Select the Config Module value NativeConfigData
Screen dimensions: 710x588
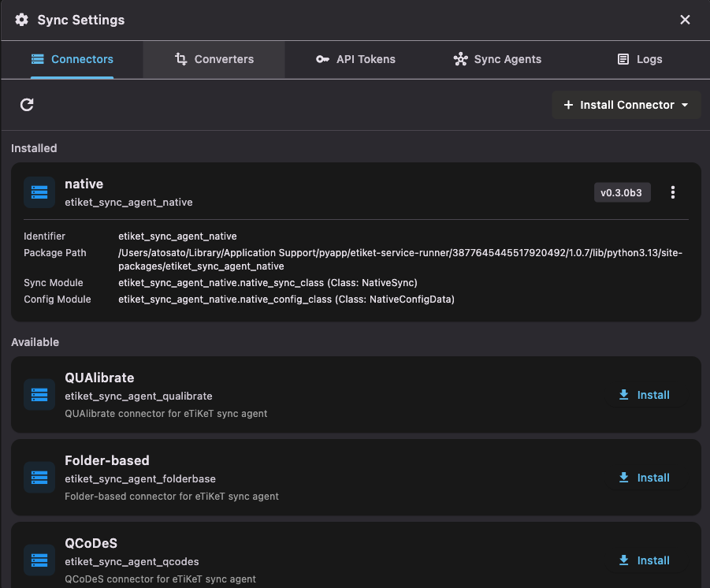pyautogui.click(x=286, y=300)
